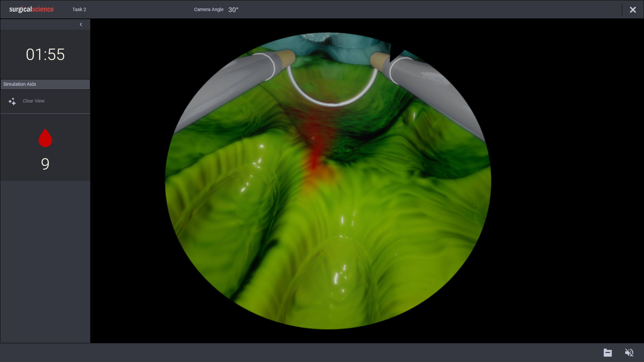Click the Clear View sparkle icon
The width and height of the screenshot is (644, 362).
coord(12,101)
